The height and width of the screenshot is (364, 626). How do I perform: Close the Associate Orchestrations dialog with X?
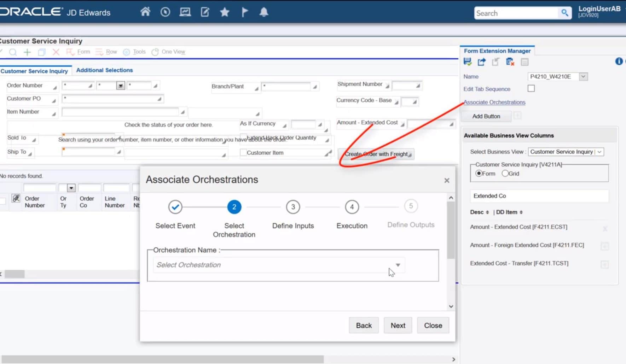click(x=447, y=181)
